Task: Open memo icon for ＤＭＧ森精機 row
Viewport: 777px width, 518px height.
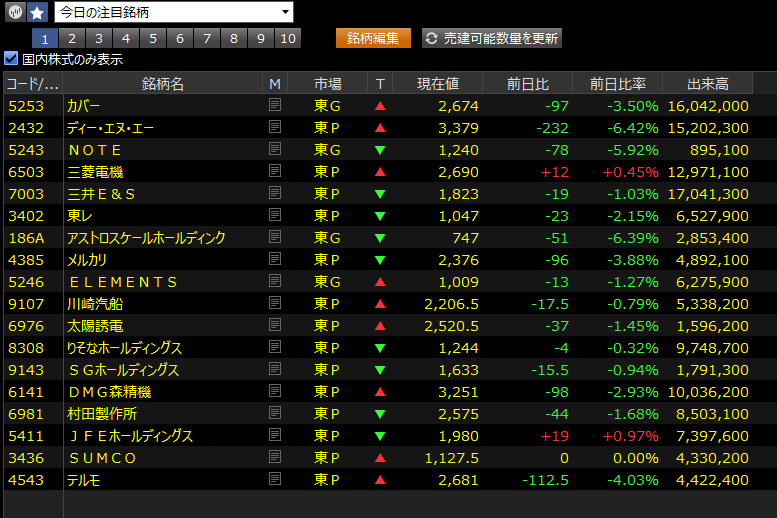Action: [275, 391]
